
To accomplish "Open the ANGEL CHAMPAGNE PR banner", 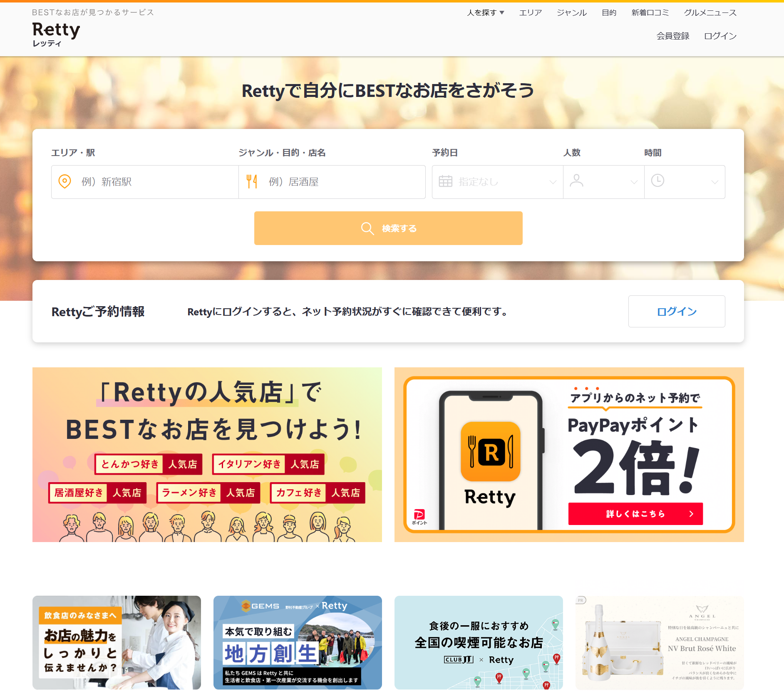I will point(660,642).
